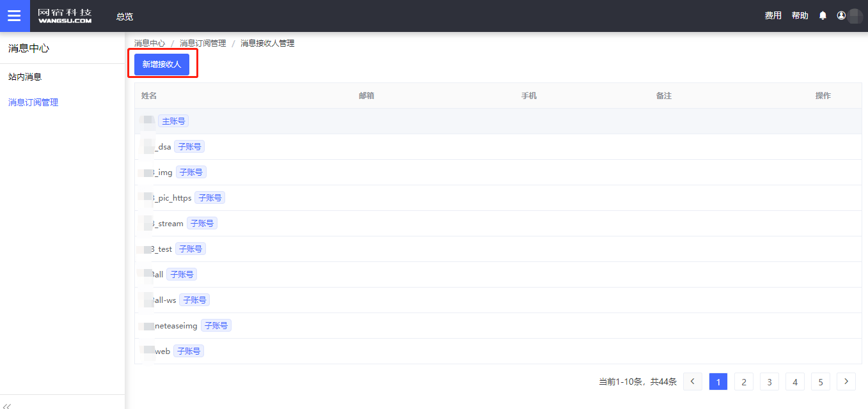Image resolution: width=868 pixels, height=409 pixels.
Task: Click the 主账号 tag in first row
Action: pos(173,121)
